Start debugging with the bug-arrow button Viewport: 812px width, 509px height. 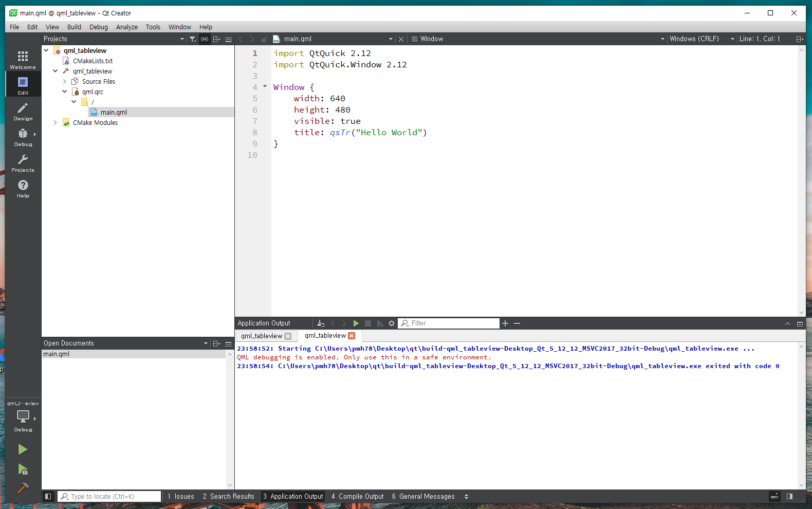23,469
